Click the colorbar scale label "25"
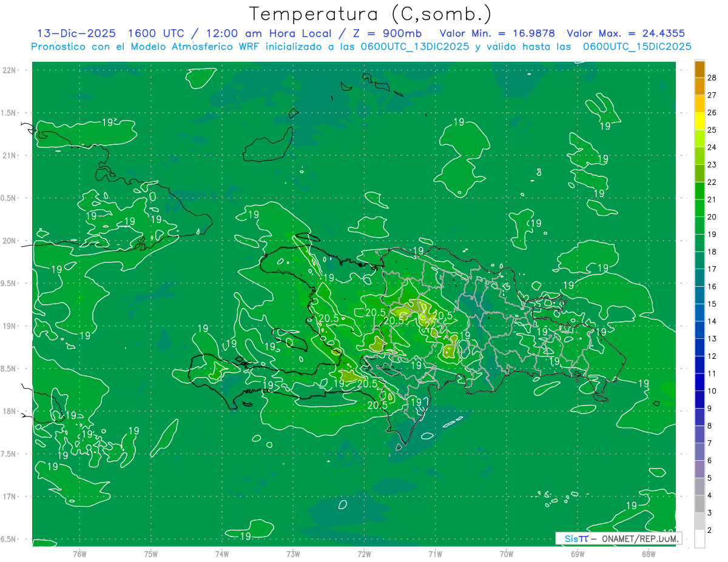This screenshot has width=728, height=562. (712, 130)
